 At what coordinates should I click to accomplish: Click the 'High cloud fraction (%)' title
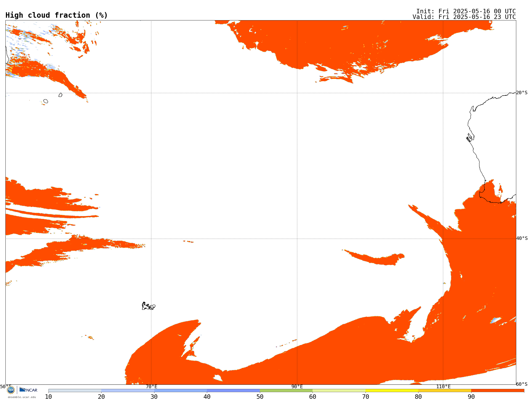pos(57,15)
